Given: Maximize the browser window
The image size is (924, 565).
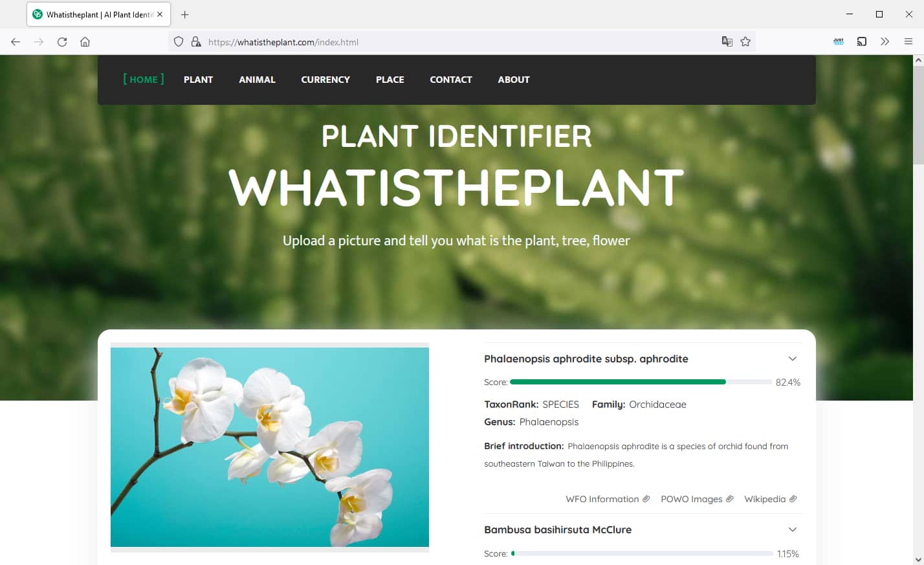Looking at the screenshot, I should click(x=879, y=14).
